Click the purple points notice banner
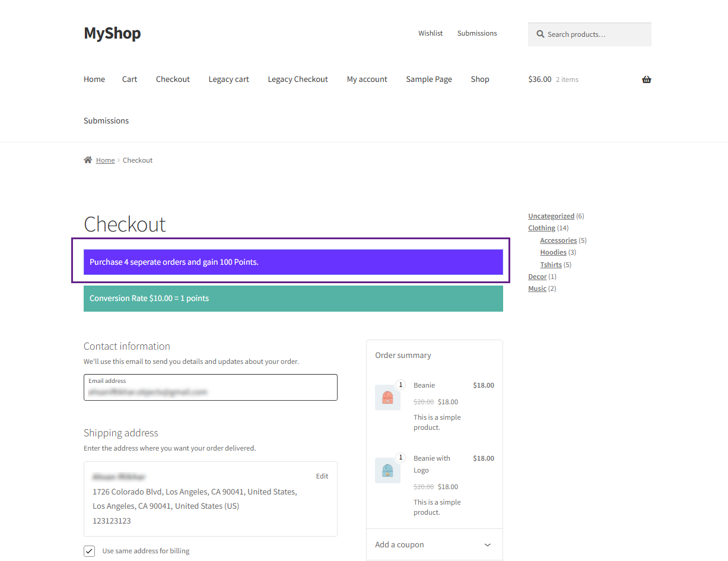 click(293, 262)
